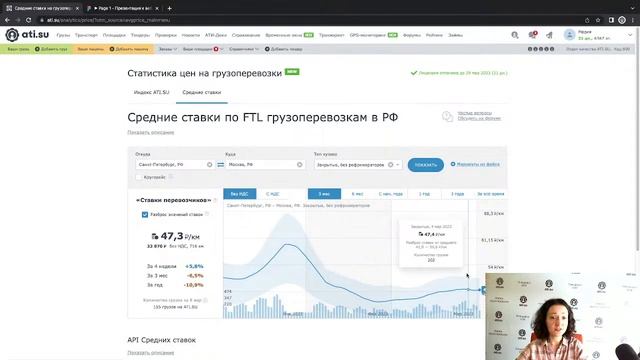Click the browser forward arrow
Image resolution: width=640 pixels, height=360 pixels.
18,20
